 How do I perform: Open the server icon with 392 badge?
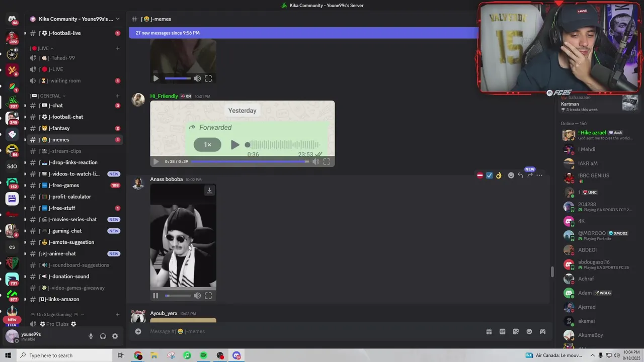(x=12, y=37)
